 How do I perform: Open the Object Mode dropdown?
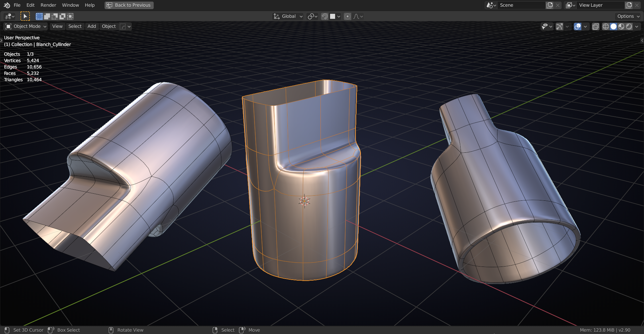[25, 26]
